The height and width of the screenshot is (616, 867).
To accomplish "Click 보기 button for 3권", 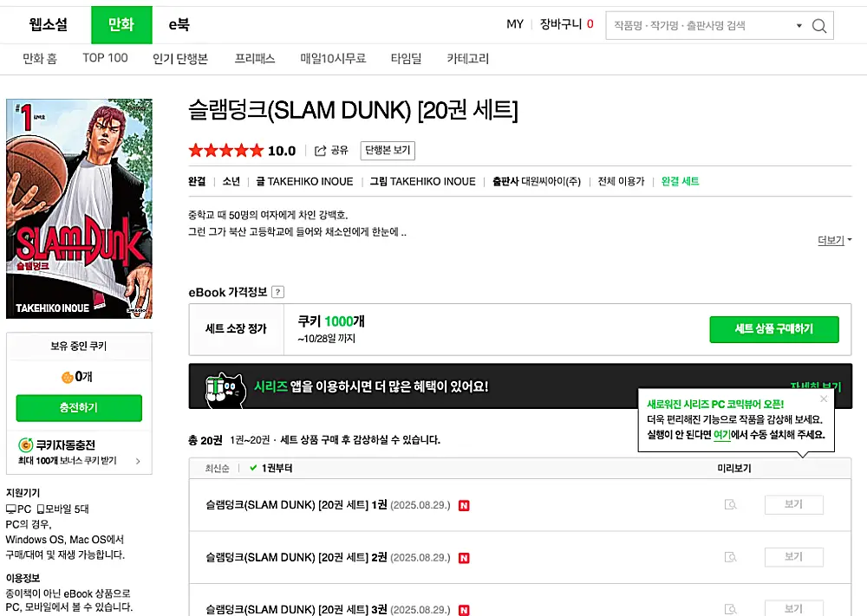I will point(793,607).
